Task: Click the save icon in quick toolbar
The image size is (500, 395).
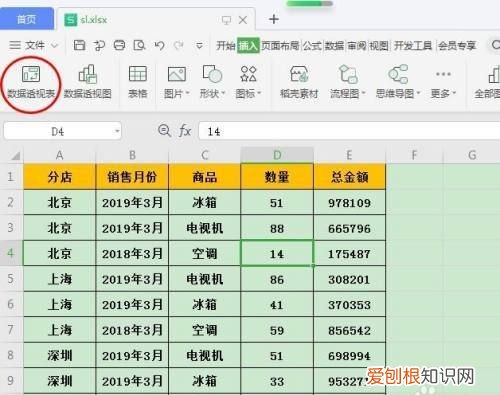Action: [x=79, y=45]
